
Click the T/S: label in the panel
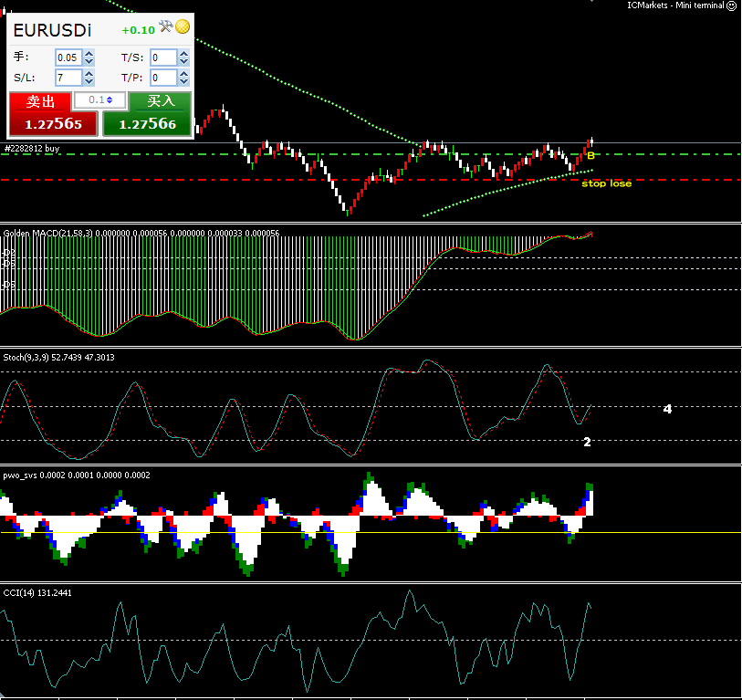coord(132,57)
